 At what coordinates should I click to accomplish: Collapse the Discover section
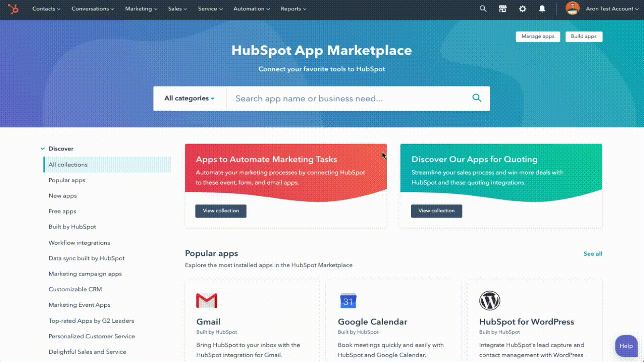pyautogui.click(x=43, y=148)
